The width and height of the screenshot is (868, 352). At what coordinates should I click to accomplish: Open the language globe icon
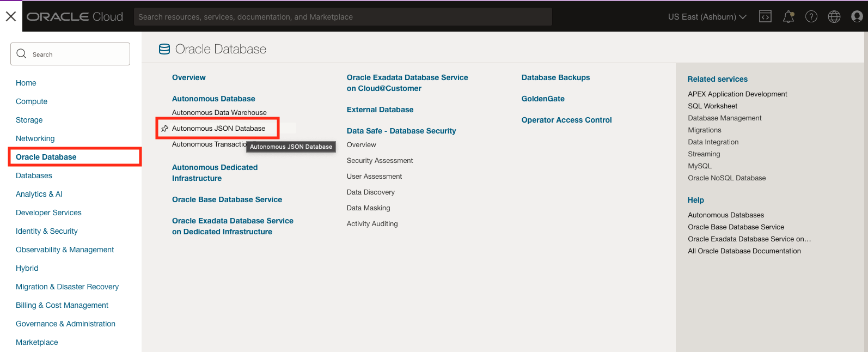tap(834, 17)
